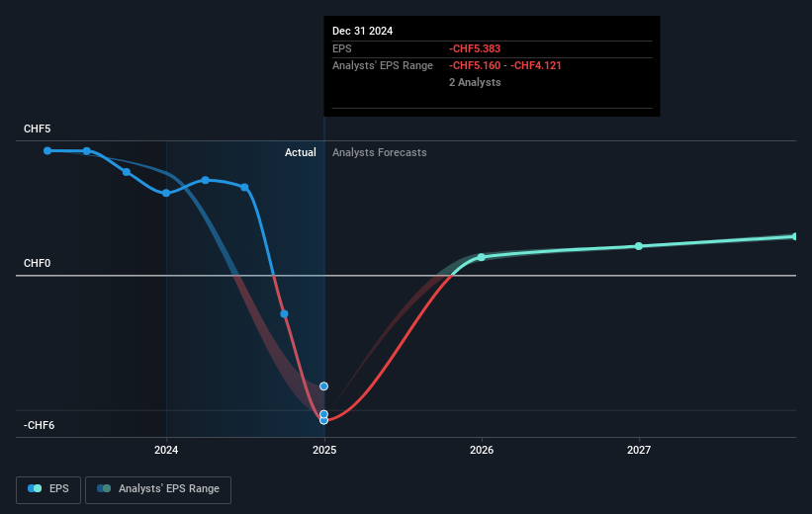Screen dimensions: 812x514
Task: Toggle the EPS legend button
Action: (48, 489)
